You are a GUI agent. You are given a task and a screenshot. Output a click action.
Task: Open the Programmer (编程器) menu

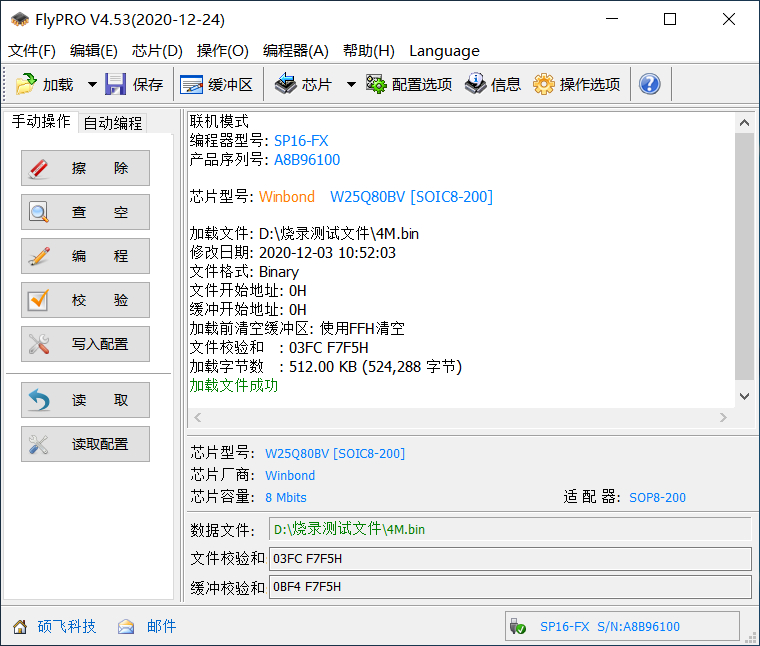295,51
